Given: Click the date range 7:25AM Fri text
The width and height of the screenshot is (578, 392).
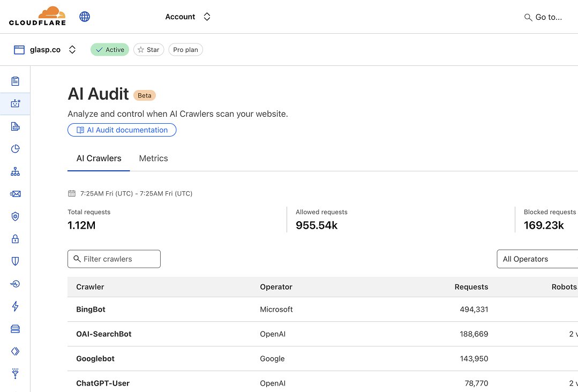Looking at the screenshot, I should tap(137, 193).
